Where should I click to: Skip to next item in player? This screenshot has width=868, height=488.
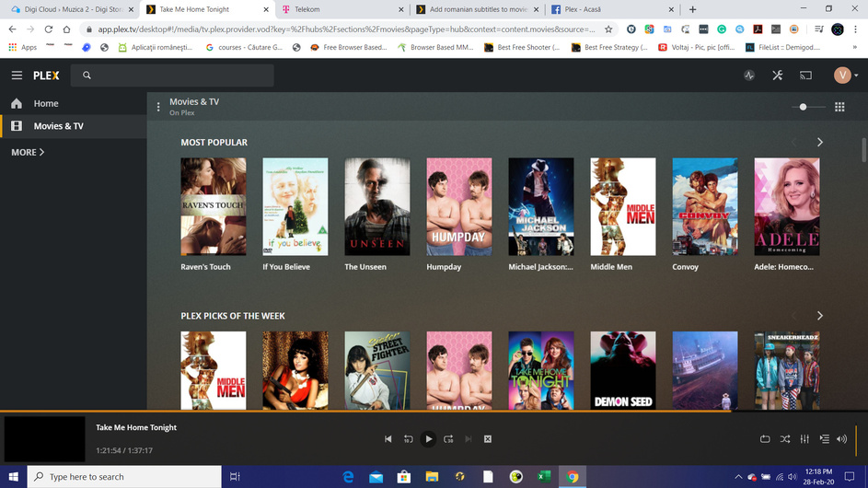click(469, 439)
